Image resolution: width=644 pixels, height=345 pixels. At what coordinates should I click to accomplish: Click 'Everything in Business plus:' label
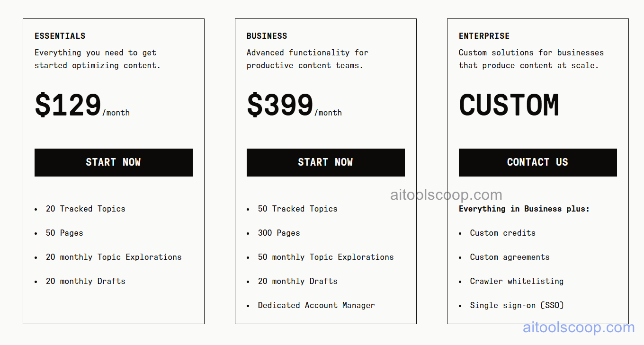click(x=524, y=209)
